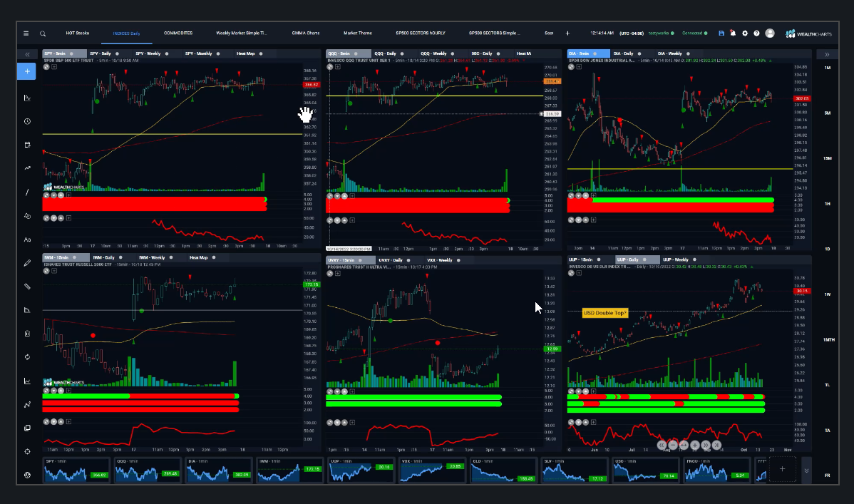The image size is (854, 504).
Task: Click the blue plus add button in sidebar
Action: [x=26, y=71]
